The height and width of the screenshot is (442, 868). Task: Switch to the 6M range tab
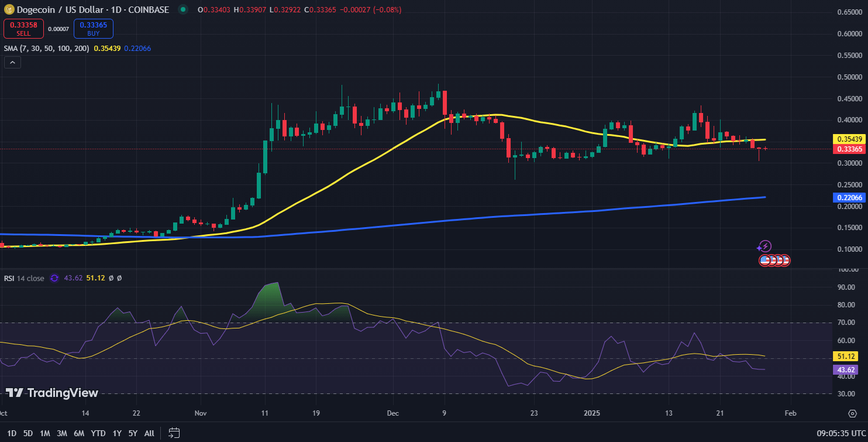pos(79,433)
